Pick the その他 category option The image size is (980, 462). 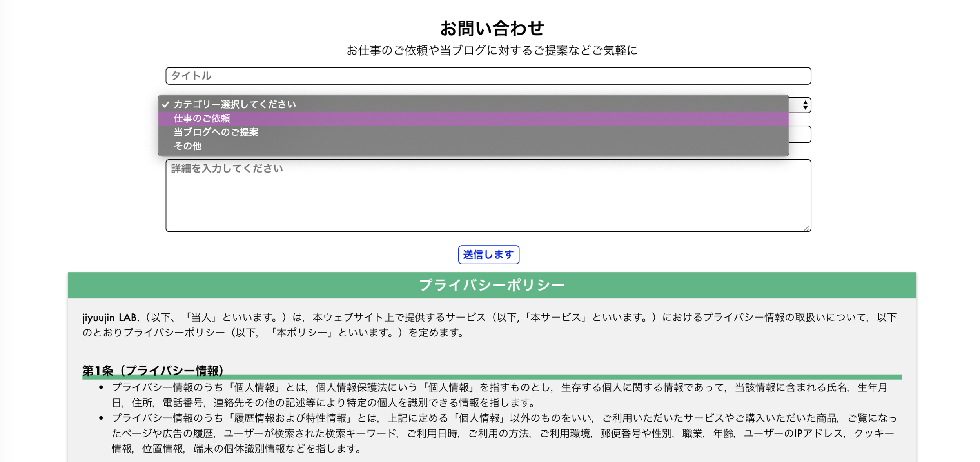(188, 146)
